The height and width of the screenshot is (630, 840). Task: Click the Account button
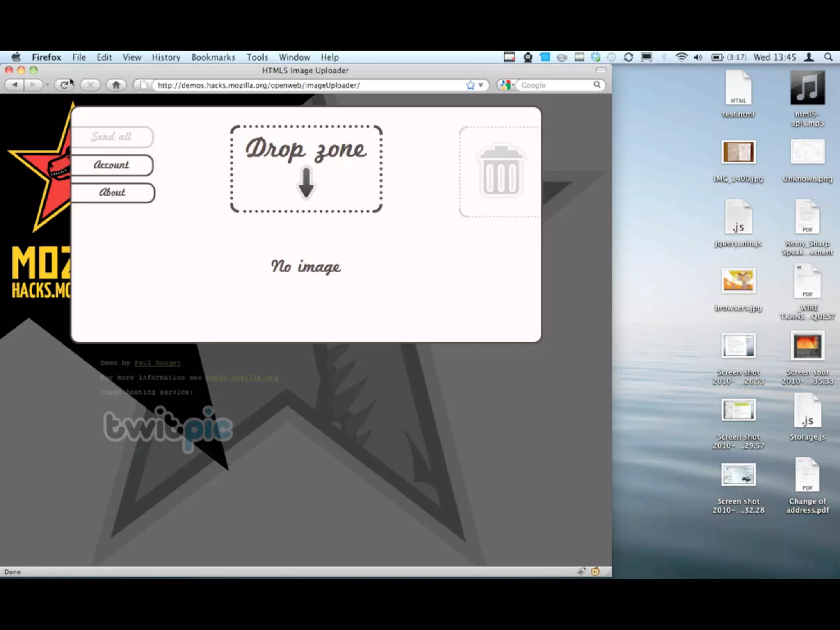[112, 165]
